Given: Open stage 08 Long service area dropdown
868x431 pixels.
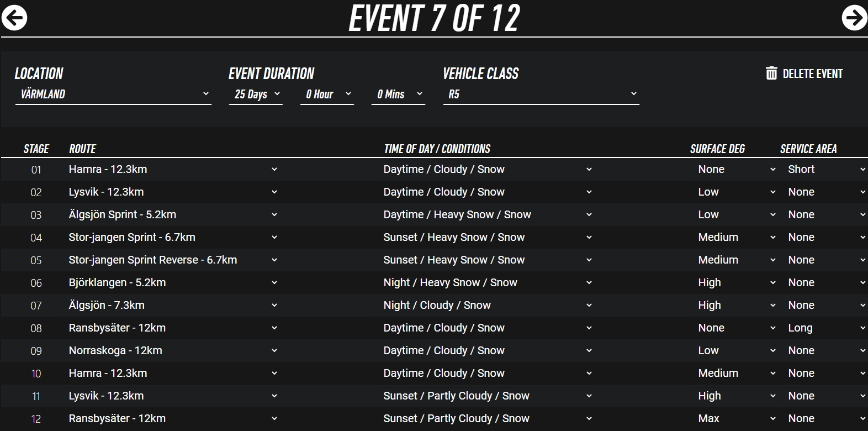Looking at the screenshot, I should tap(825, 328).
